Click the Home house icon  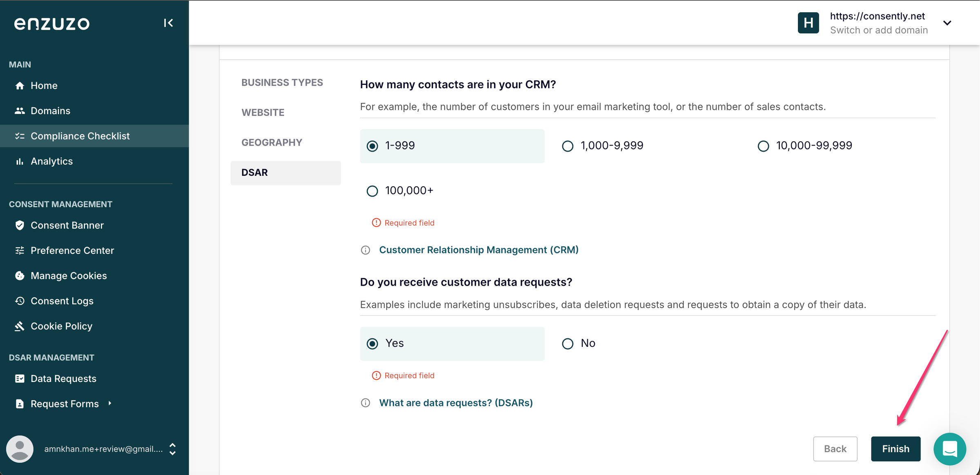pos(20,86)
